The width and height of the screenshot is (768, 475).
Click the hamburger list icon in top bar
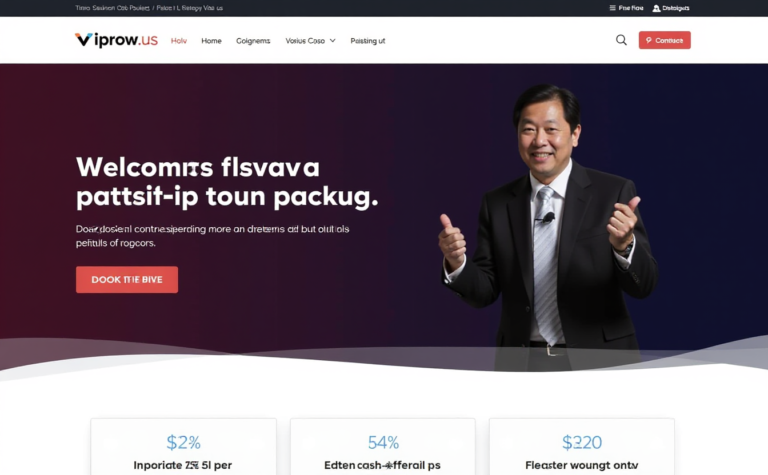[612, 8]
